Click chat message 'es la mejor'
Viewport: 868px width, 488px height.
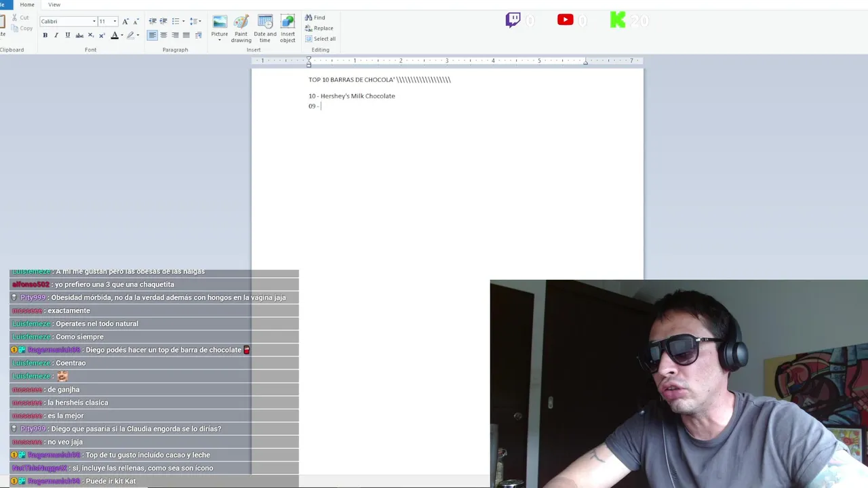[65, 415]
